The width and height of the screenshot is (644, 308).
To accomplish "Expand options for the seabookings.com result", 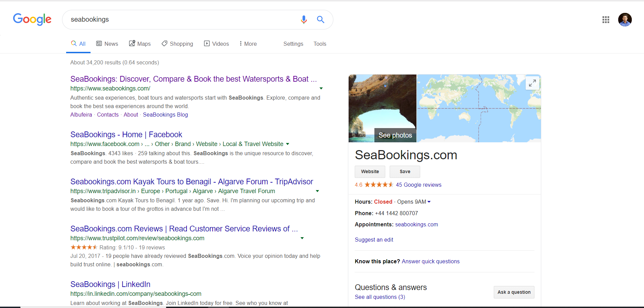I will (x=321, y=88).
